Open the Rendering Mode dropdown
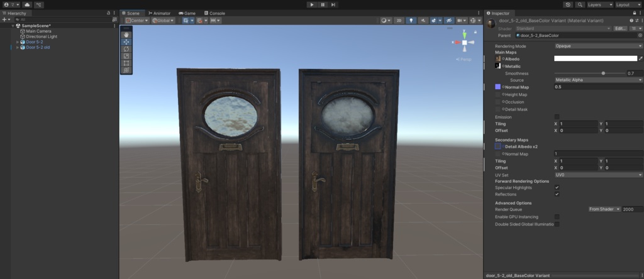This screenshot has height=279, width=644. [599, 46]
